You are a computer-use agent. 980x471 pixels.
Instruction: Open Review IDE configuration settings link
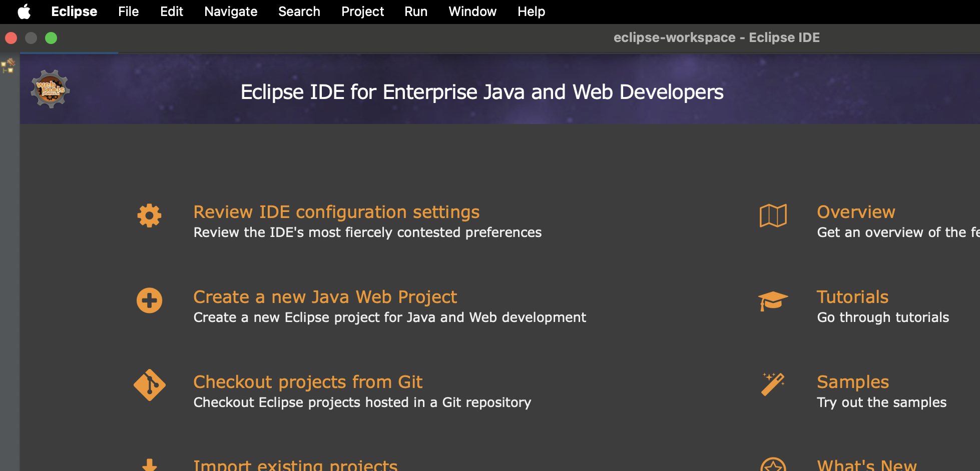[x=336, y=212]
